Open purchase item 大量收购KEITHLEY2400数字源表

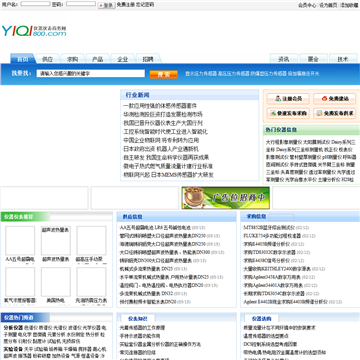pos(277,269)
